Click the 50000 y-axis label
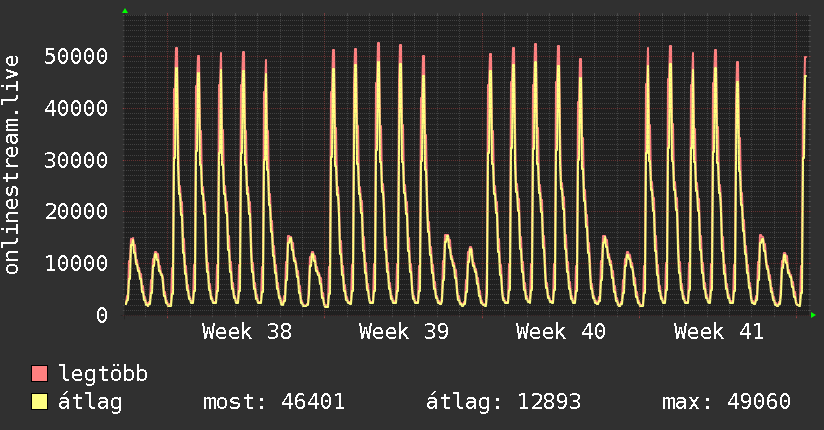824x430 pixels. click(76, 56)
